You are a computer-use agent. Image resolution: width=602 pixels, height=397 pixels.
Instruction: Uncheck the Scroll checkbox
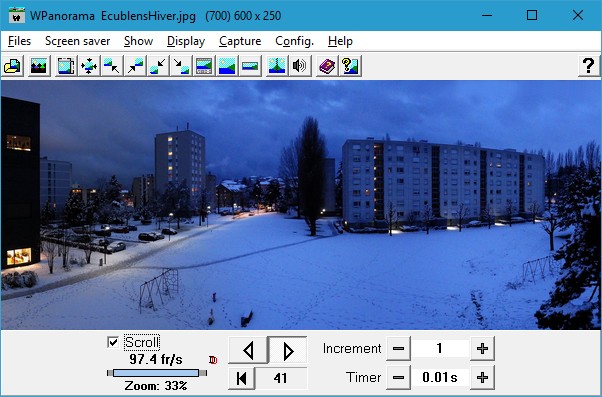[113, 342]
